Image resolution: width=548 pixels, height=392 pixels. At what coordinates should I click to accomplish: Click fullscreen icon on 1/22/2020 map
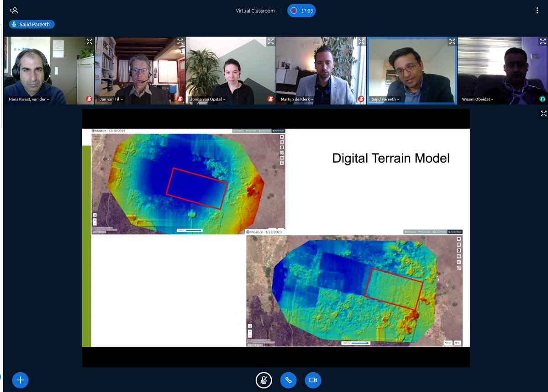pyautogui.click(x=250, y=326)
